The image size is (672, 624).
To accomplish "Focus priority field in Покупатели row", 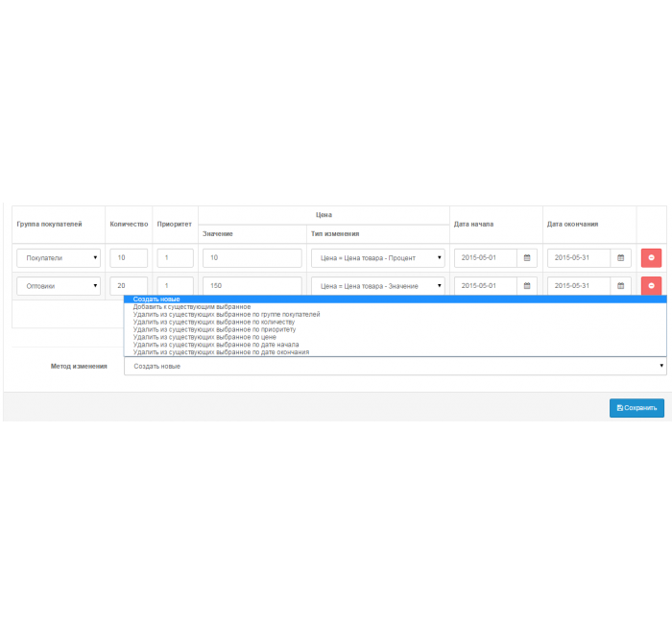I will (175, 258).
